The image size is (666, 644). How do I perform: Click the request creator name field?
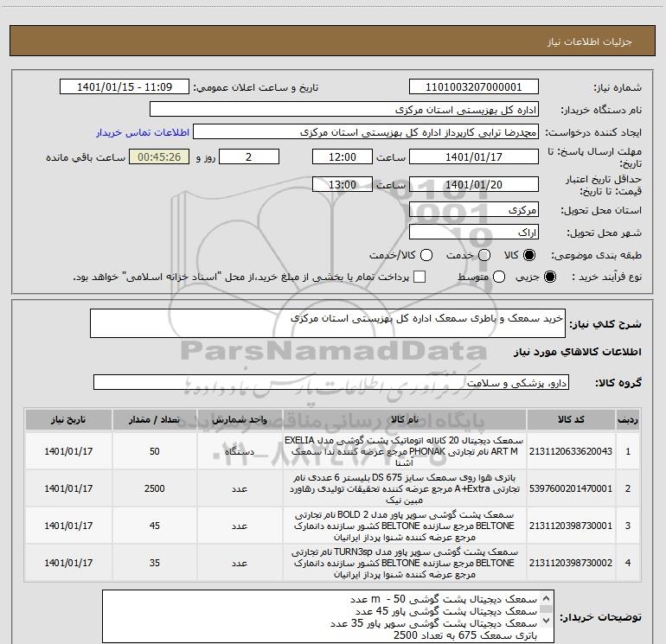click(x=366, y=131)
